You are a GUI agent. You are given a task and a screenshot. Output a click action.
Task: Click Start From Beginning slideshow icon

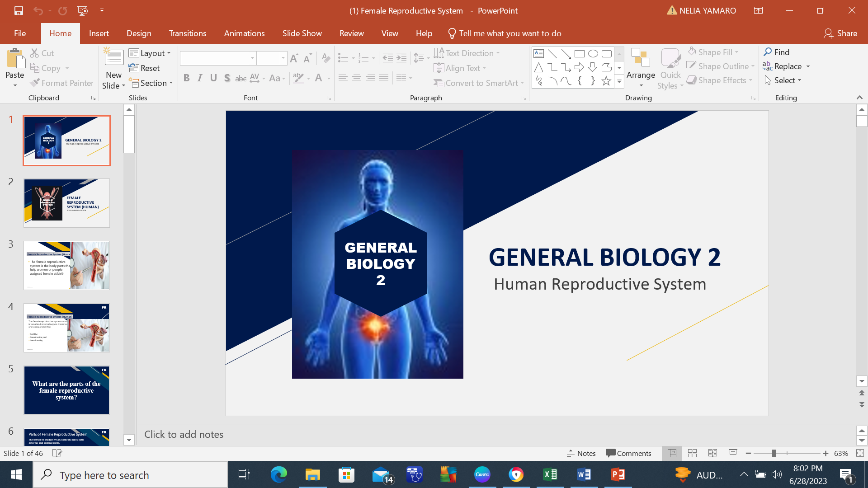(82, 10)
